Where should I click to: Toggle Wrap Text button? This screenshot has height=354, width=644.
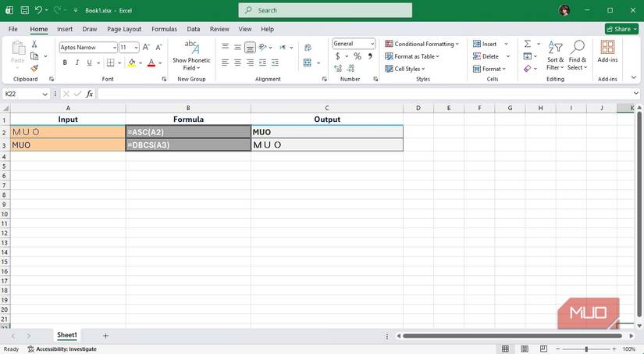click(308, 48)
